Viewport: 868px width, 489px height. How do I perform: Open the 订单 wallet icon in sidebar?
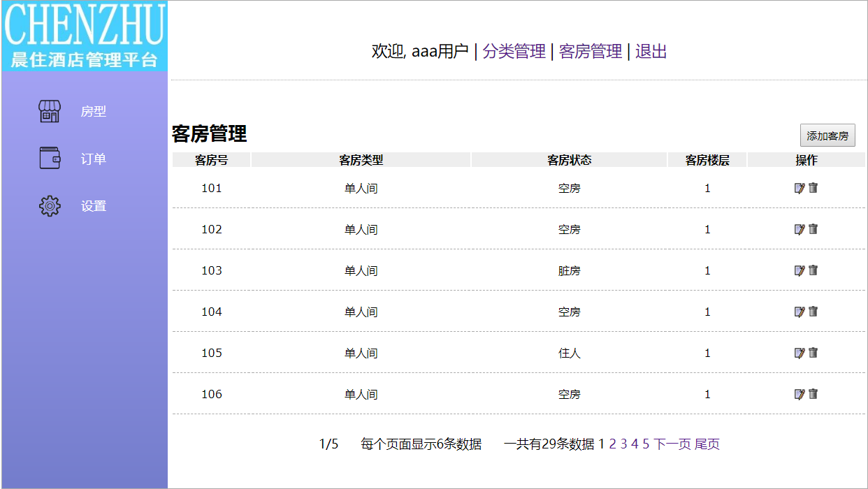(50, 159)
